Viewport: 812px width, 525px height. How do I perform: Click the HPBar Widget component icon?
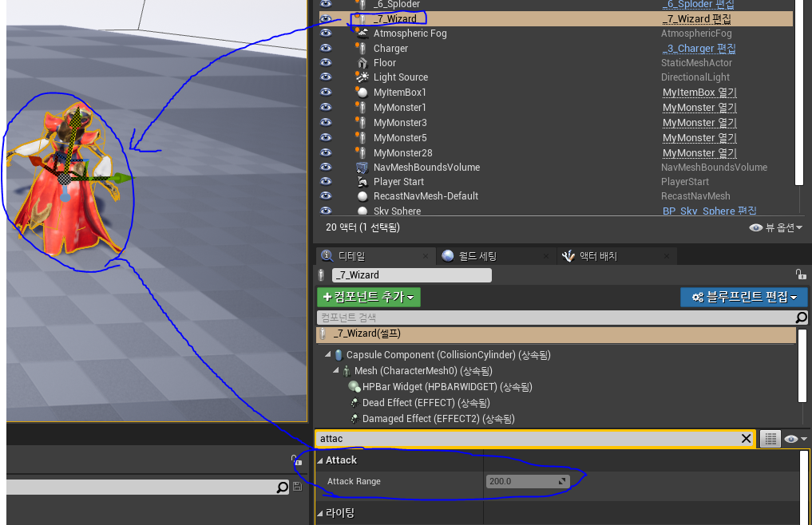pyautogui.click(x=355, y=387)
